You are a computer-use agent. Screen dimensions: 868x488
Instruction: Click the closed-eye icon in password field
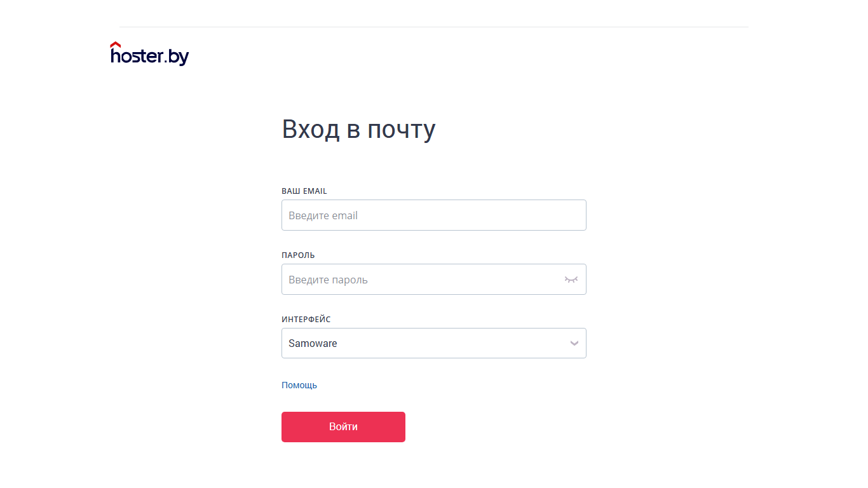(x=571, y=280)
